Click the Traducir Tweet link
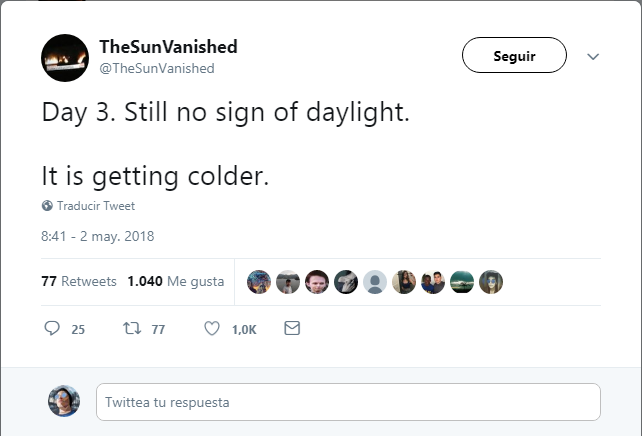 pyautogui.click(x=95, y=206)
